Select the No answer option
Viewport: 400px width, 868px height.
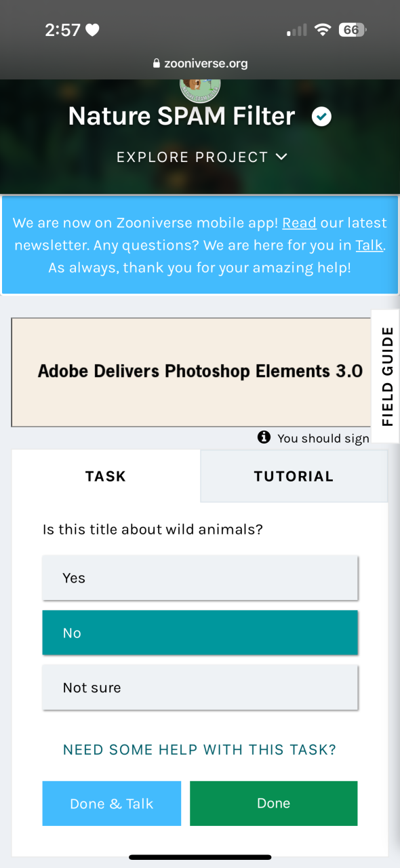(x=200, y=633)
